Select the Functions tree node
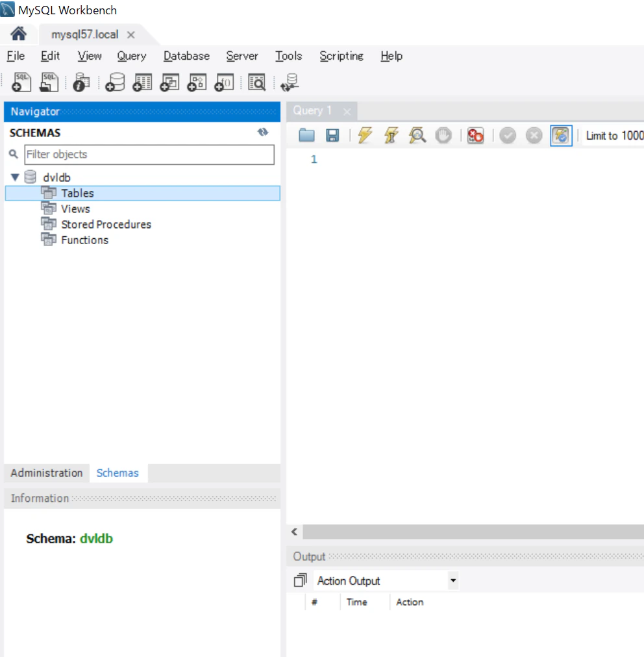 pyautogui.click(x=84, y=240)
